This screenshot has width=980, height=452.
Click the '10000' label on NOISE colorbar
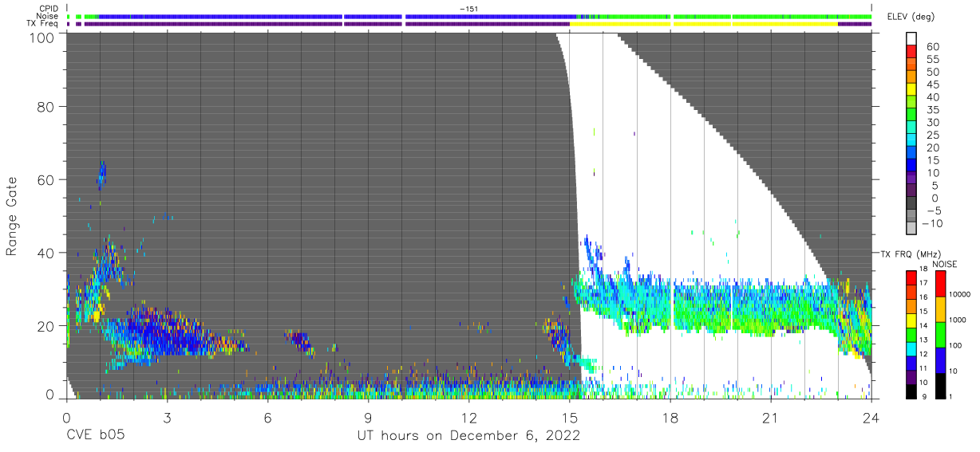(x=959, y=294)
